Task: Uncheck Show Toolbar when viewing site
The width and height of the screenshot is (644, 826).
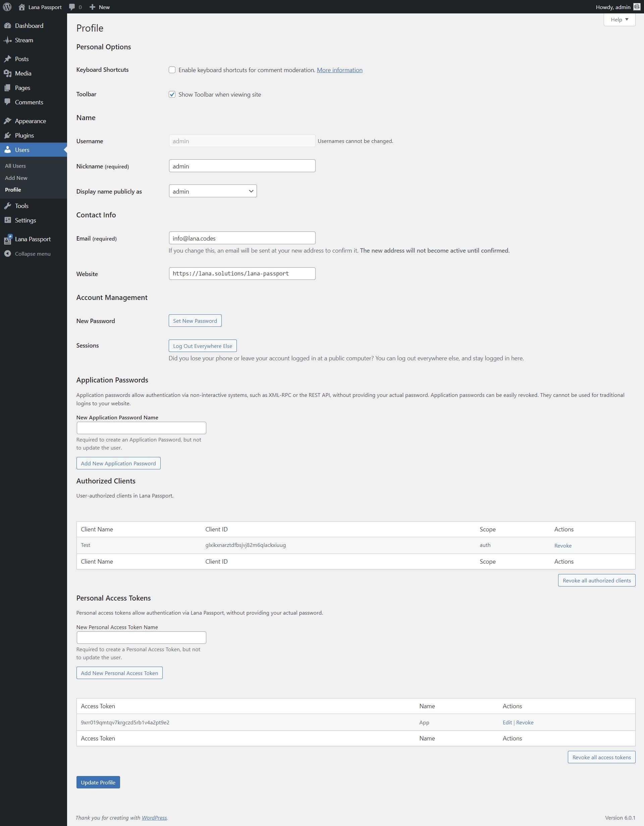Action: 172,95
